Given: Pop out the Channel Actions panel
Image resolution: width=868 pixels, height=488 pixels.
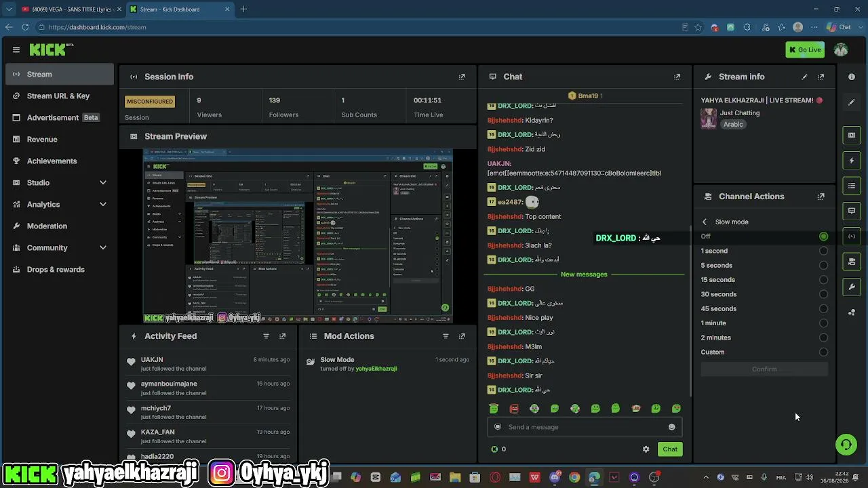Looking at the screenshot, I should [x=821, y=197].
